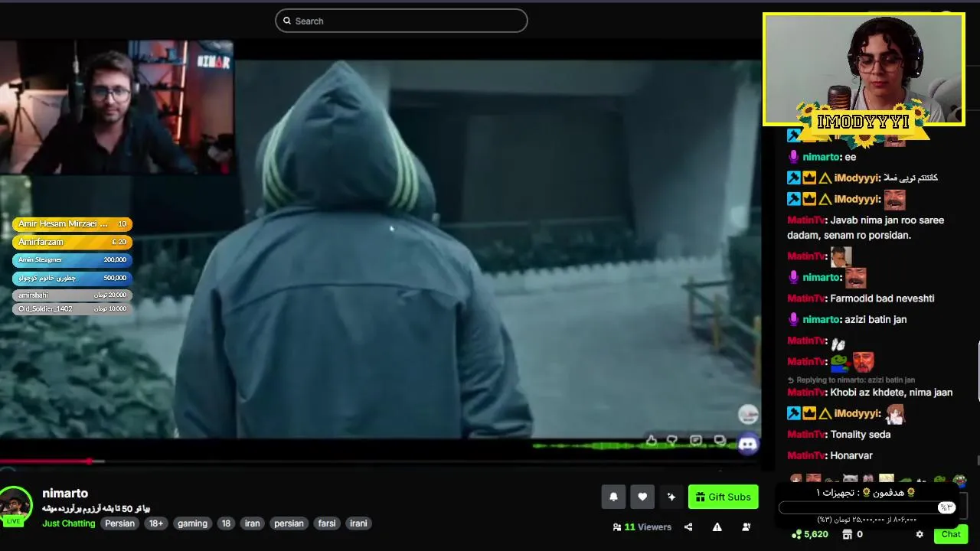The height and width of the screenshot is (551, 980).
Task: Click MatinTv username on 'Tonality seda'
Action: point(806,435)
